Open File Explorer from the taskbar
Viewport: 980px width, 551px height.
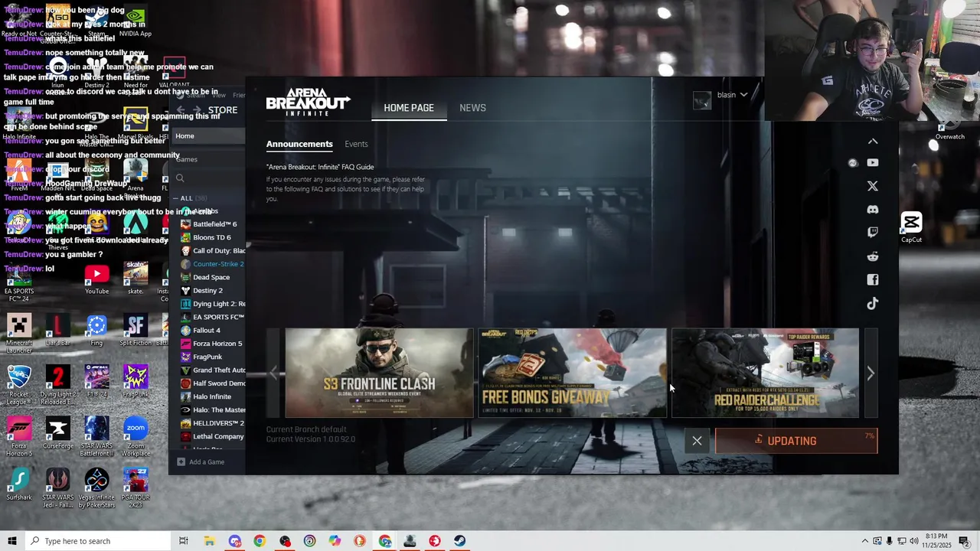pos(209,541)
